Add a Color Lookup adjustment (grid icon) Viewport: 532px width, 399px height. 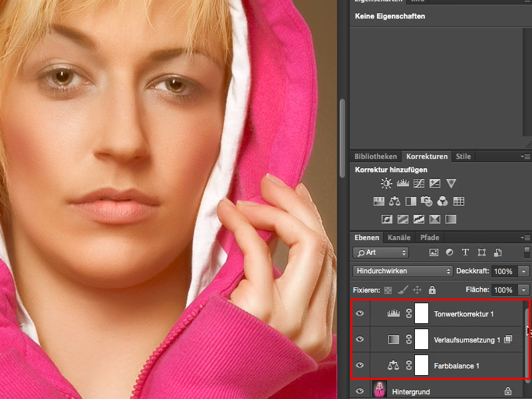tap(459, 201)
